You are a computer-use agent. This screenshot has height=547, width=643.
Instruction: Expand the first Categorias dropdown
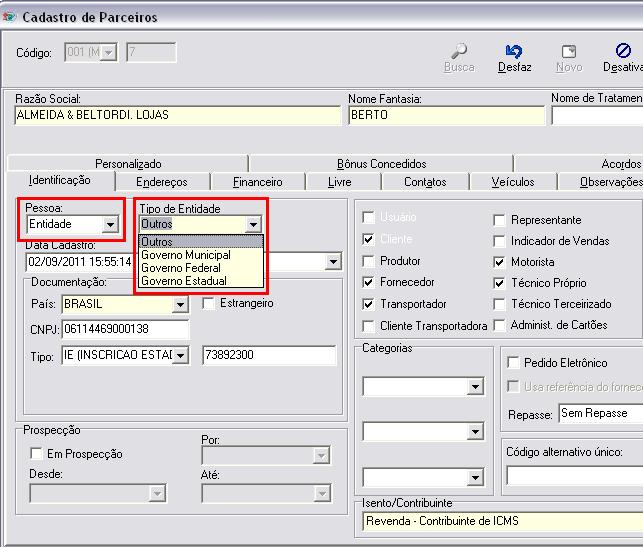click(x=475, y=387)
